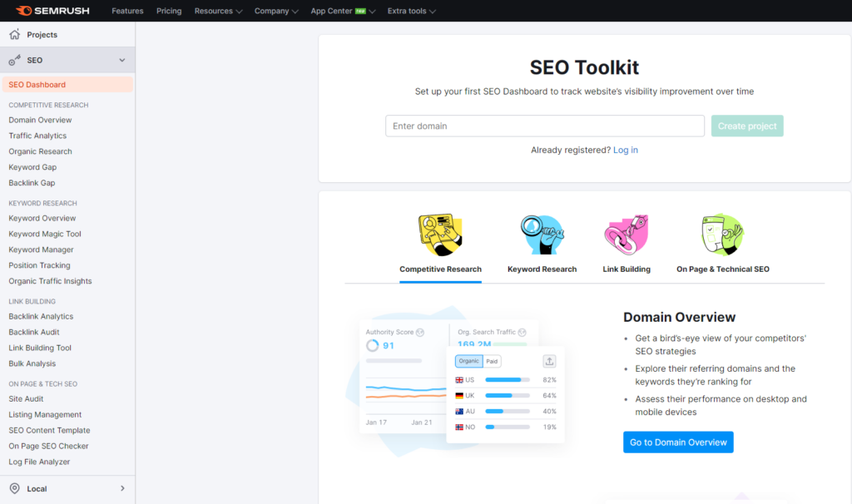
Task: Open Backlink Gap in the sidebar
Action: (32, 183)
